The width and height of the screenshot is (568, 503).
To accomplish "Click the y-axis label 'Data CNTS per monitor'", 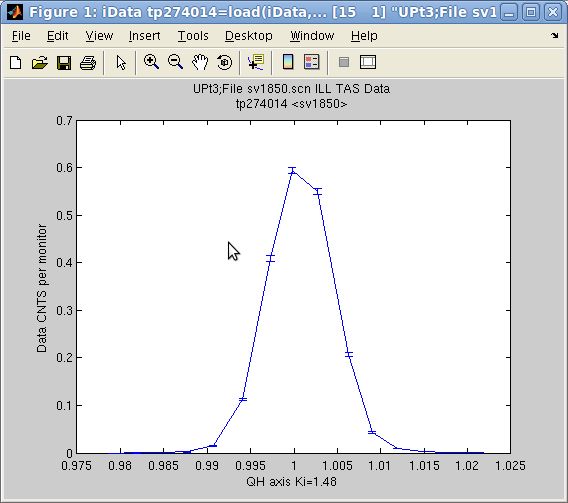I will [x=42, y=288].
